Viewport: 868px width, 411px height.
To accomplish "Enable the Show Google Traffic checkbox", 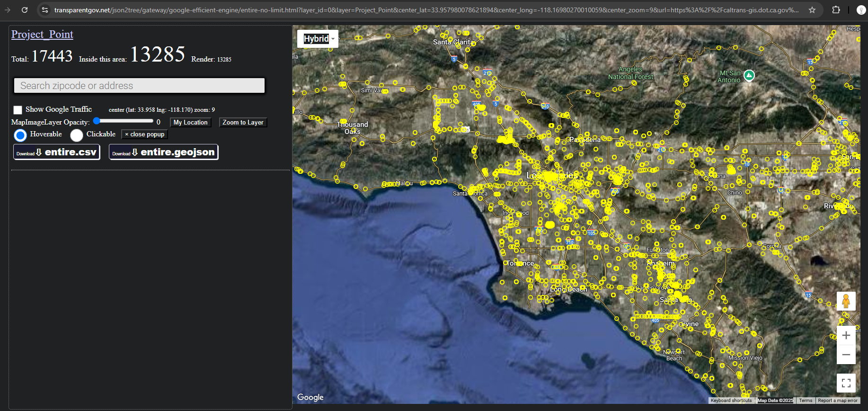I will pyautogui.click(x=18, y=110).
